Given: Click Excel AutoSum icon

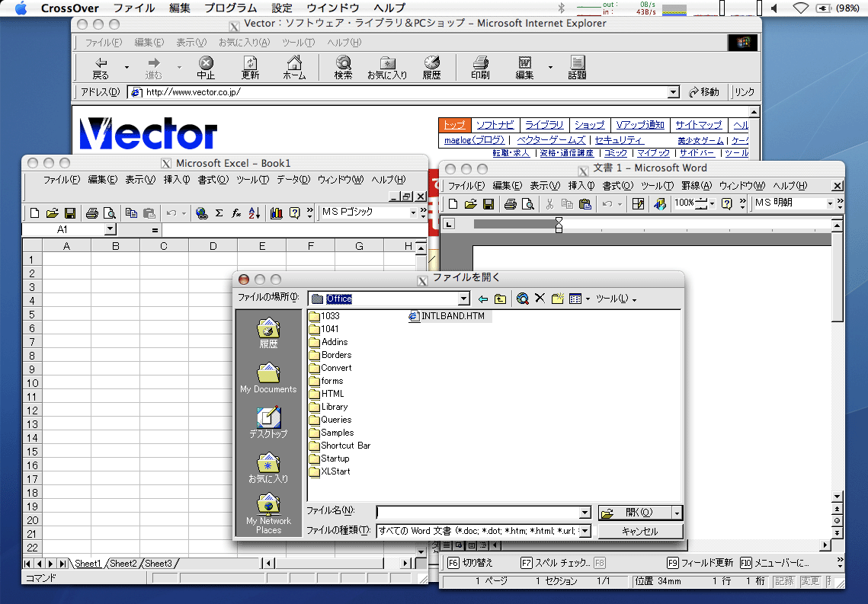Looking at the screenshot, I should (219, 213).
